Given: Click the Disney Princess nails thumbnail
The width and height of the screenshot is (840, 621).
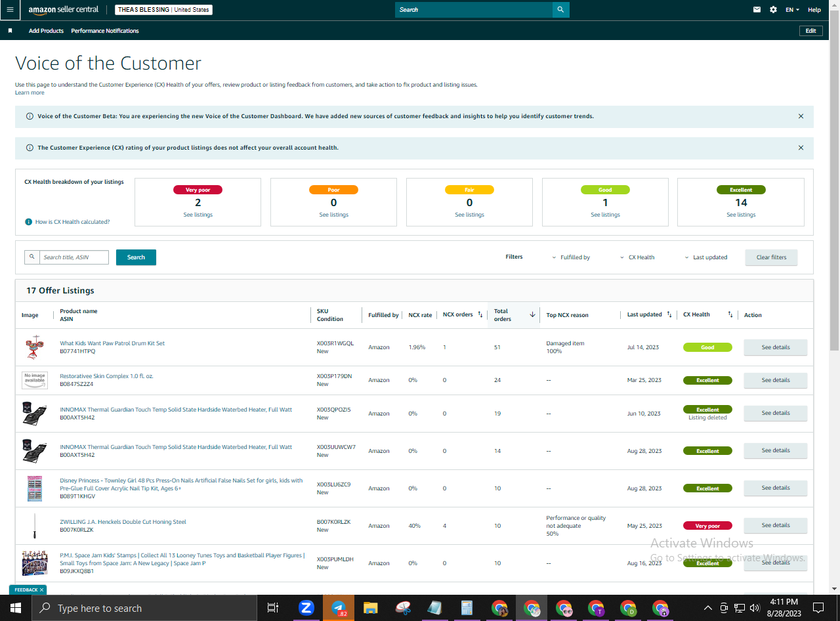Looking at the screenshot, I should coord(35,488).
